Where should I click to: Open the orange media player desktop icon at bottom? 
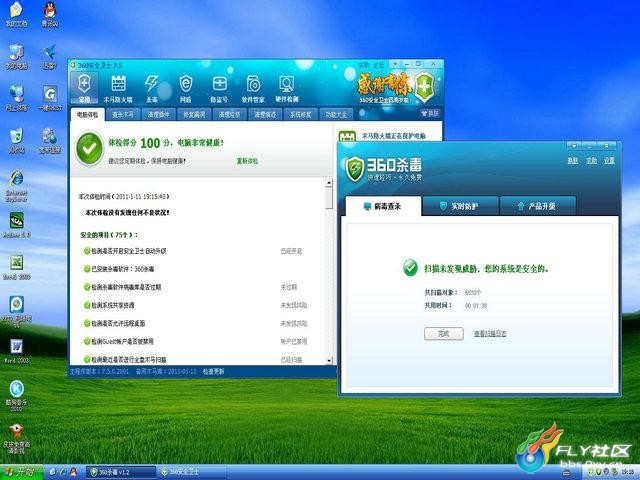(16, 438)
